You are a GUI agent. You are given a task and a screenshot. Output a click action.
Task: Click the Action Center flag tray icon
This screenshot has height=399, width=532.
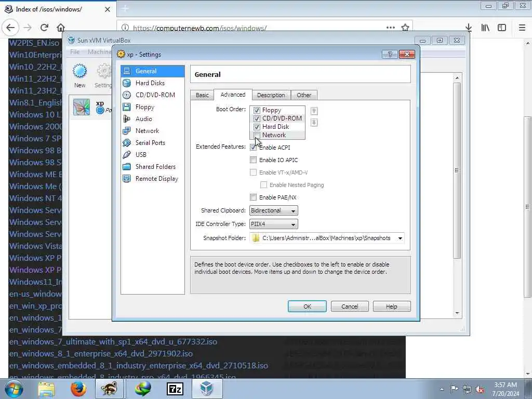[454, 389]
